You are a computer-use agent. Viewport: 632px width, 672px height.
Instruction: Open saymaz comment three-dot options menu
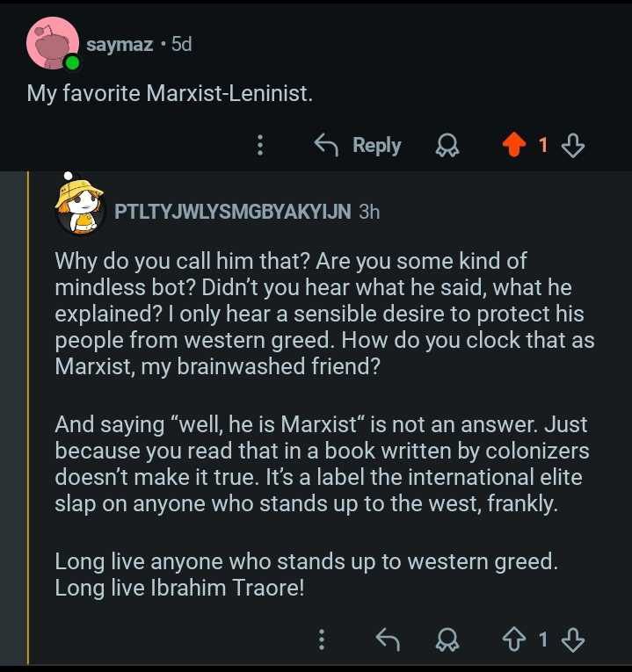tap(260, 146)
